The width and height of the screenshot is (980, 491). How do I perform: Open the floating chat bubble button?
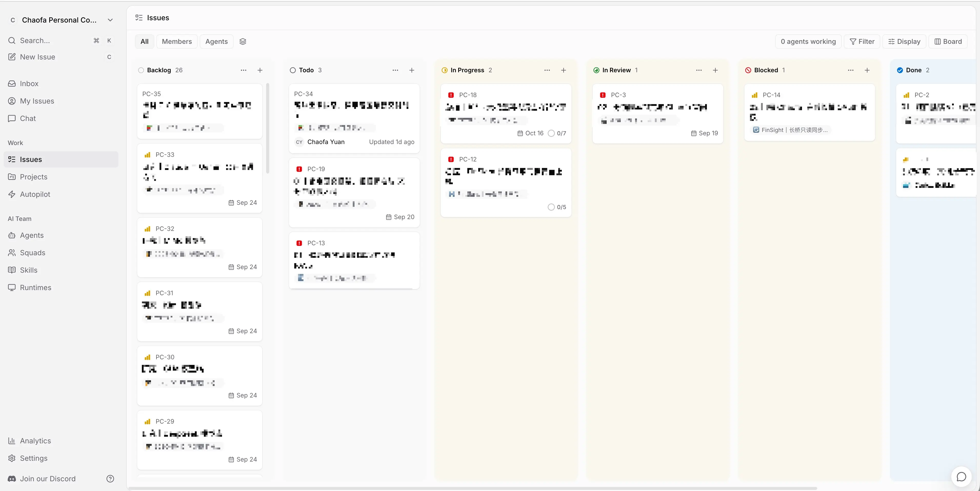[x=961, y=477]
